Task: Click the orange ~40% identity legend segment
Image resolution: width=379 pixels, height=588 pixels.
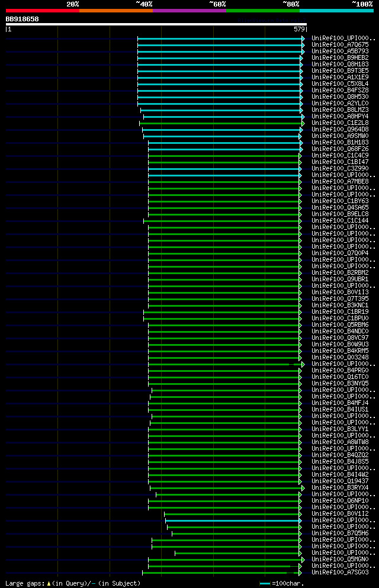Action: tap(116, 11)
